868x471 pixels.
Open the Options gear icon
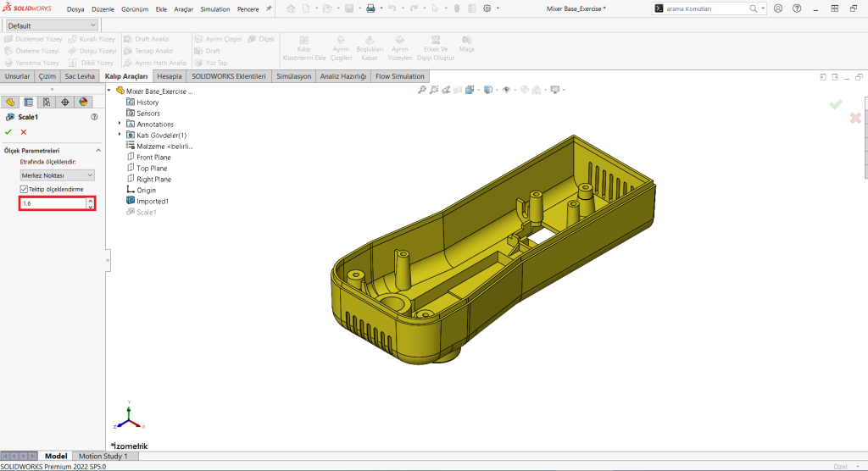coord(487,8)
